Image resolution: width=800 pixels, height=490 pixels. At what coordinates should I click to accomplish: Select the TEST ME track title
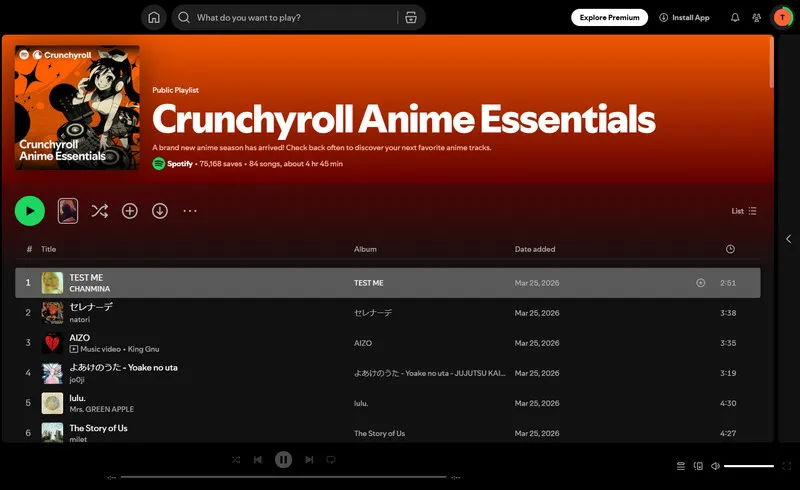pyautogui.click(x=86, y=277)
